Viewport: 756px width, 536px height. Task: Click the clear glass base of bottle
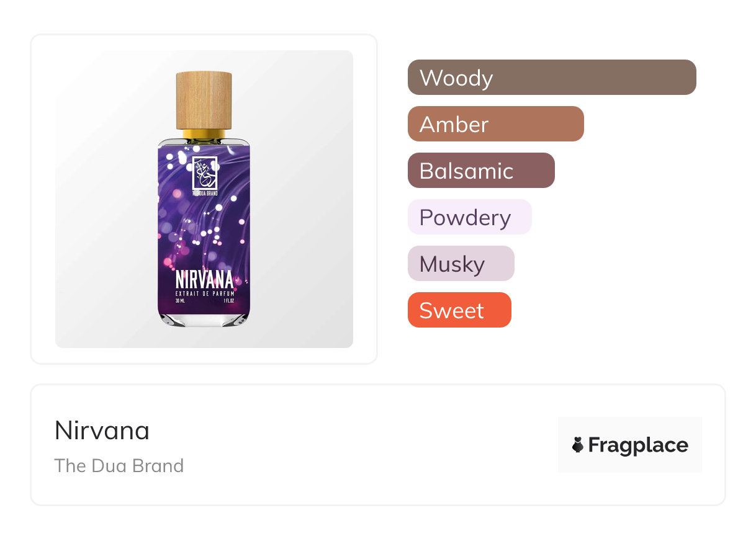click(x=204, y=318)
